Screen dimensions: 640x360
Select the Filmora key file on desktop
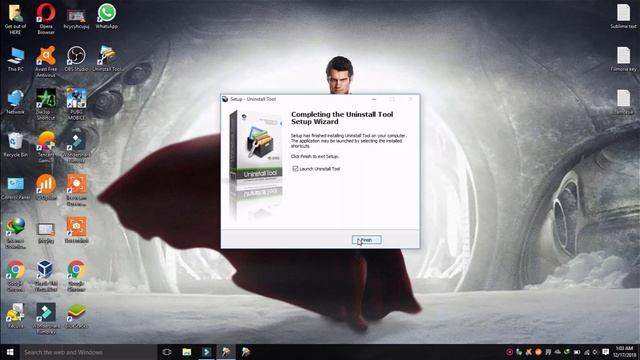623,60
